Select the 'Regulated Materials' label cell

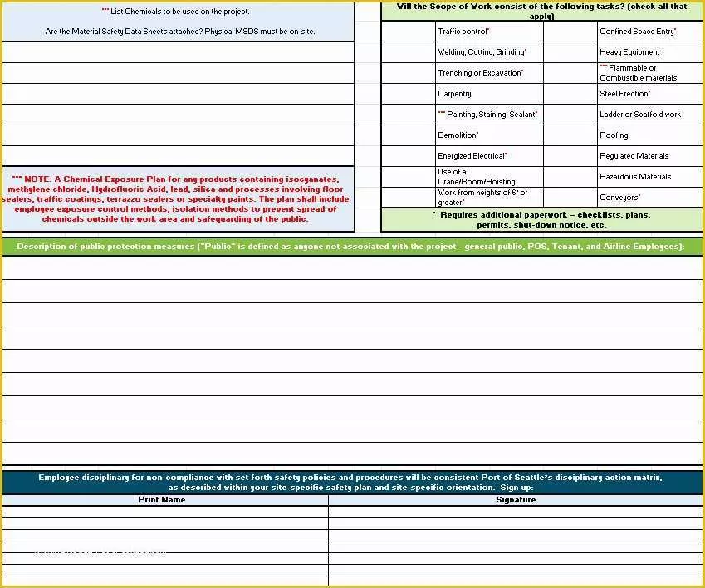[x=649, y=155]
